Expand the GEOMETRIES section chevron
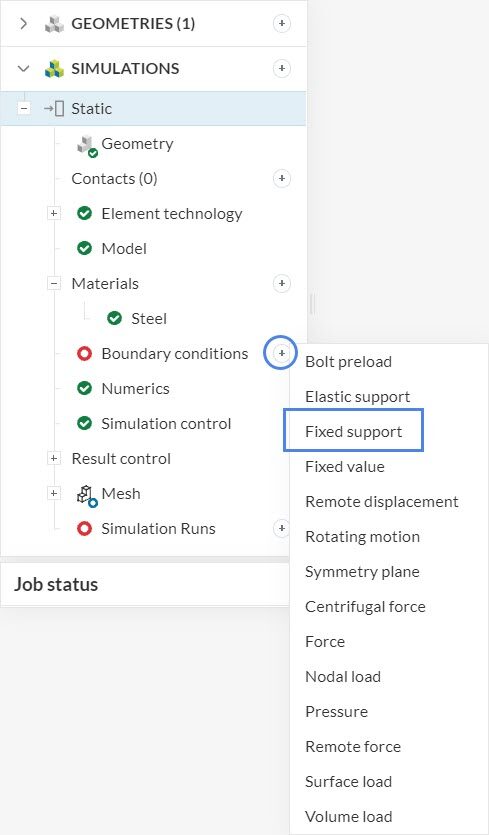The height and width of the screenshot is (835, 489). pos(23,23)
